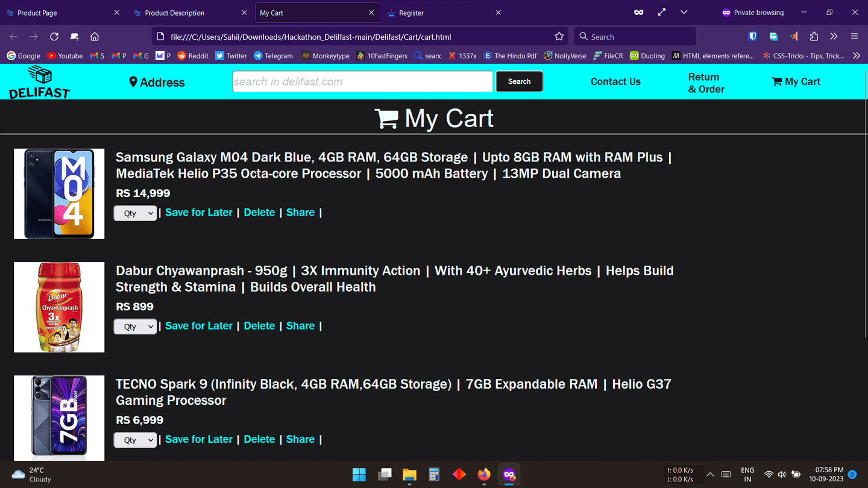Open Qty dropdown for TECNO Spark 9
868x488 pixels.
coord(135,440)
